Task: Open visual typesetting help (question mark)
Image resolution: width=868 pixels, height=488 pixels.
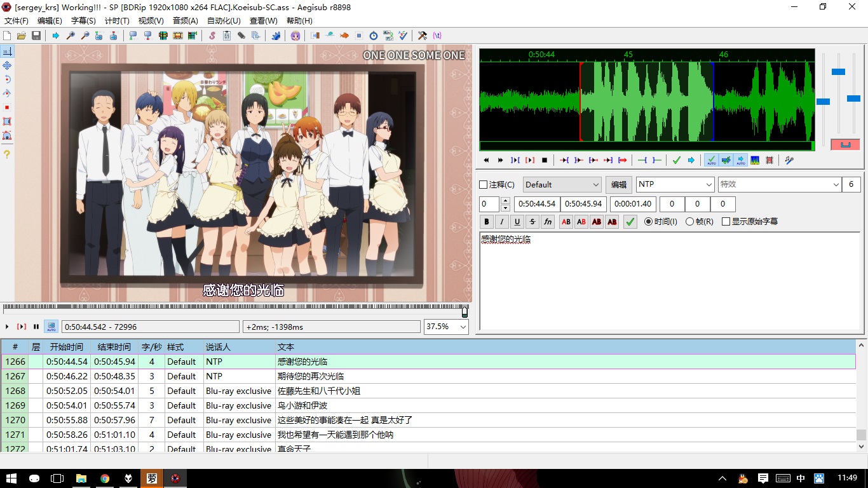Action: point(7,154)
